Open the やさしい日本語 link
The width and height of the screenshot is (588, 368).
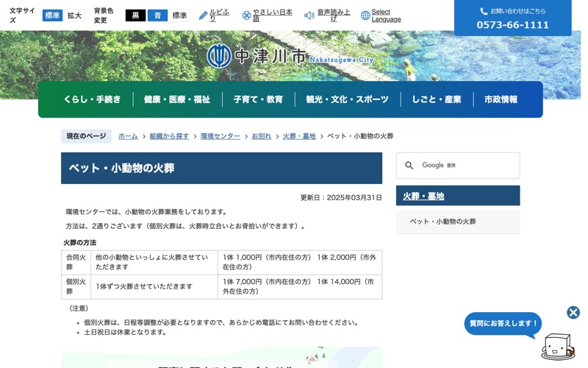click(273, 15)
